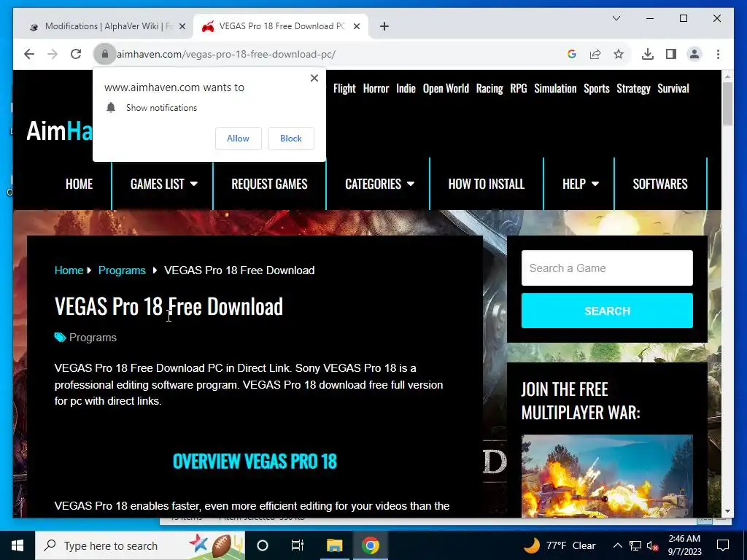Open Chrome three-dot menu

[x=718, y=54]
